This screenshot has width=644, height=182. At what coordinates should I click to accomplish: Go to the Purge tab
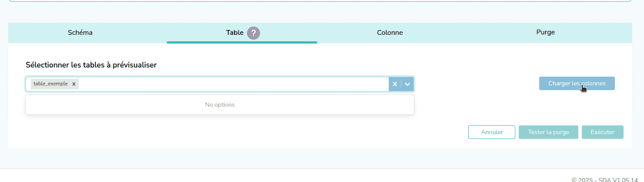click(545, 33)
